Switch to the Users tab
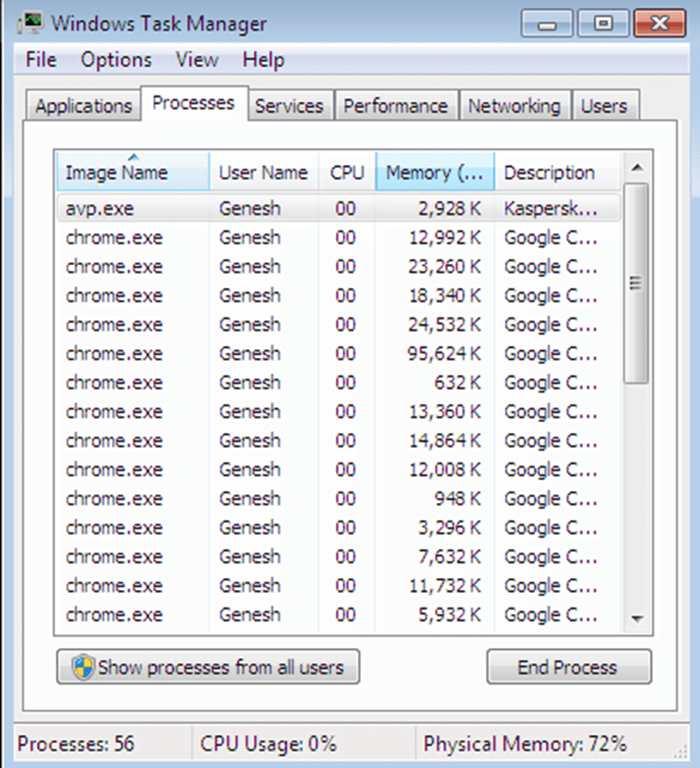The height and width of the screenshot is (768, 700). tap(605, 106)
